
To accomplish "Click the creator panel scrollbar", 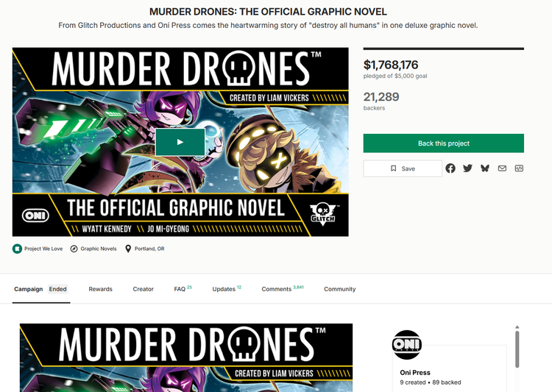I will pyautogui.click(x=517, y=349).
